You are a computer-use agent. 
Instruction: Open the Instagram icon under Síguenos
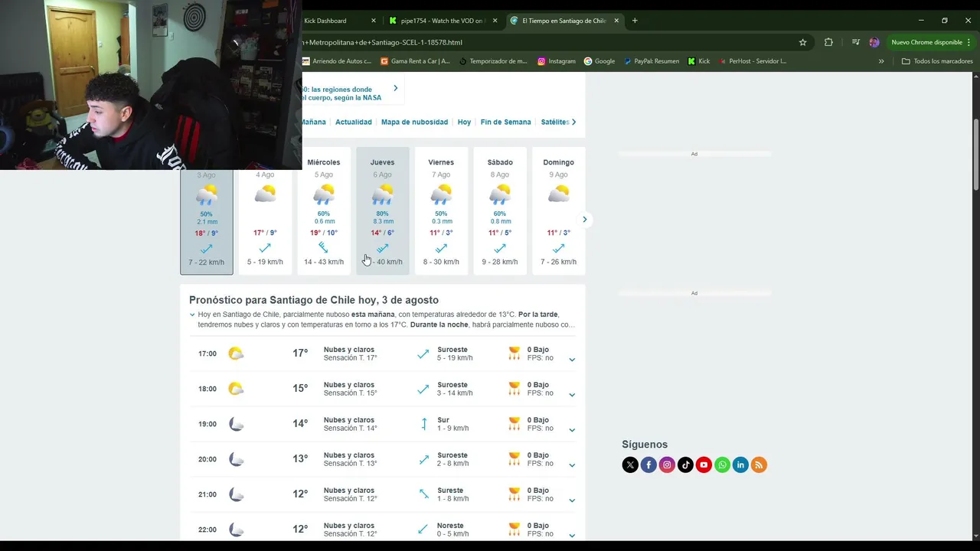point(667,465)
